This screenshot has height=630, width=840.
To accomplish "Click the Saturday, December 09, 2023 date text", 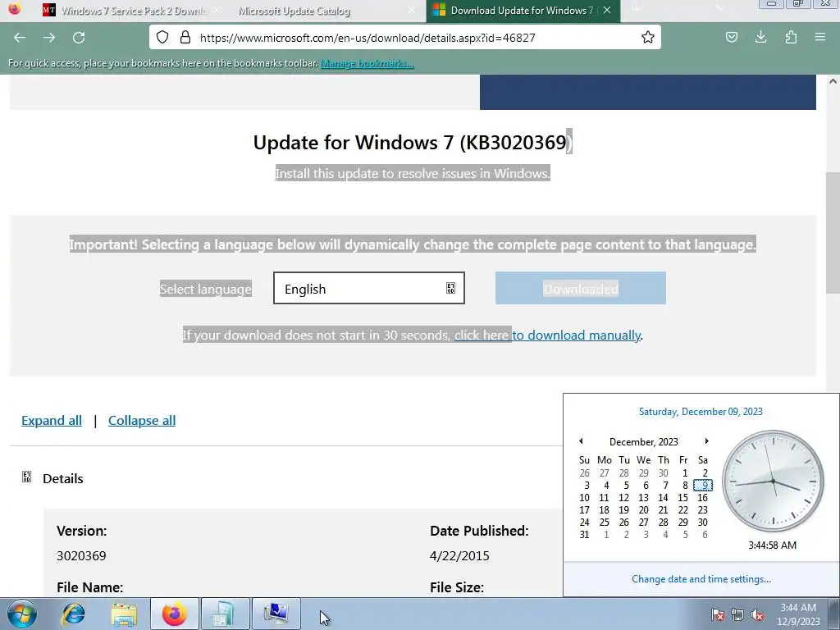I will 701,412.
